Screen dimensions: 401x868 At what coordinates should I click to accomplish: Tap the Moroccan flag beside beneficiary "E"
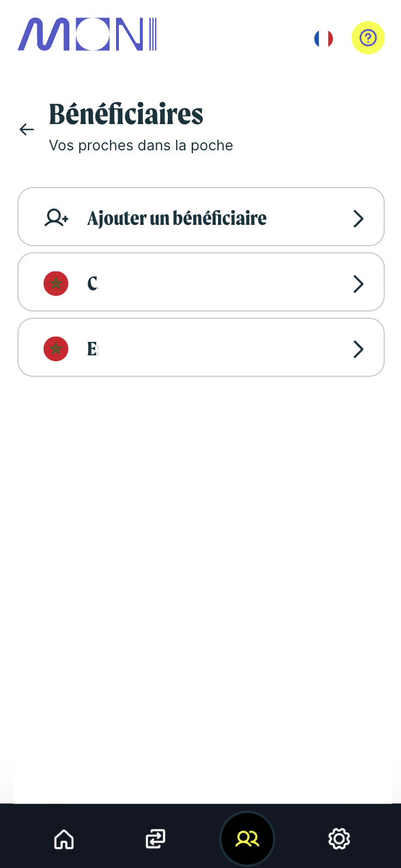click(56, 349)
